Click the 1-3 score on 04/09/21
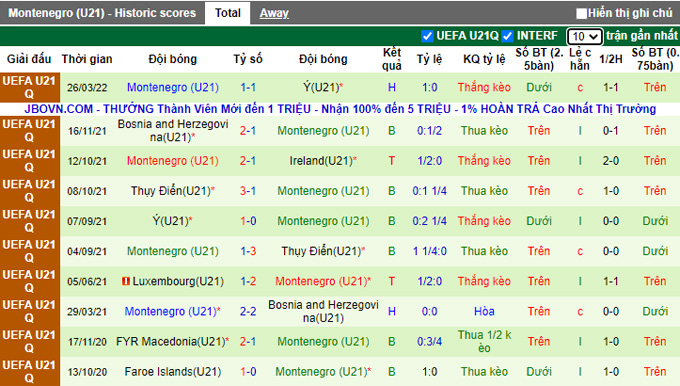 pos(248,251)
